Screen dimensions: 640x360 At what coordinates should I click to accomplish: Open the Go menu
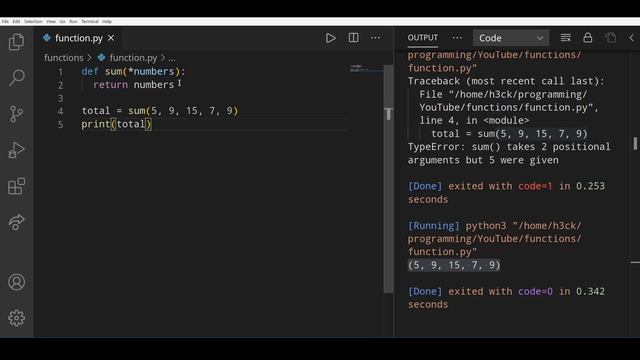(x=62, y=21)
